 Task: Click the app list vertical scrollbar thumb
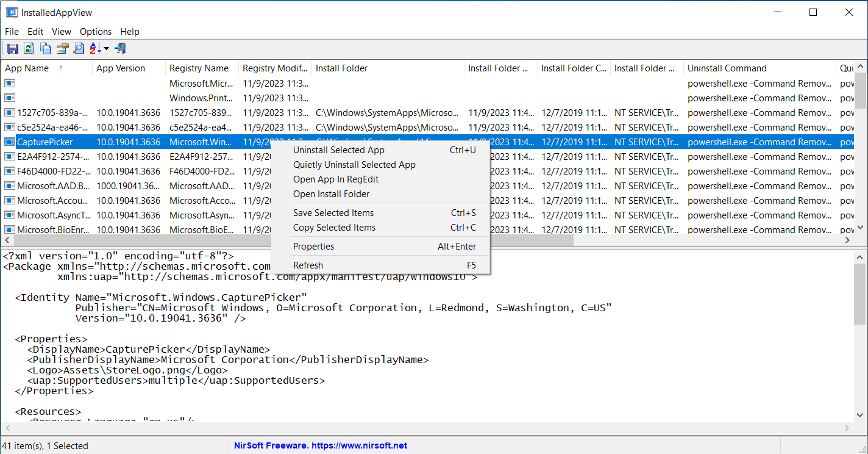coord(860,90)
